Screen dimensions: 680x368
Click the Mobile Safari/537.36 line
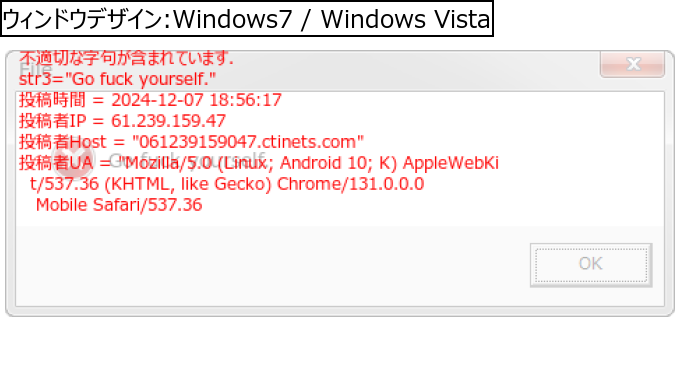(x=119, y=205)
